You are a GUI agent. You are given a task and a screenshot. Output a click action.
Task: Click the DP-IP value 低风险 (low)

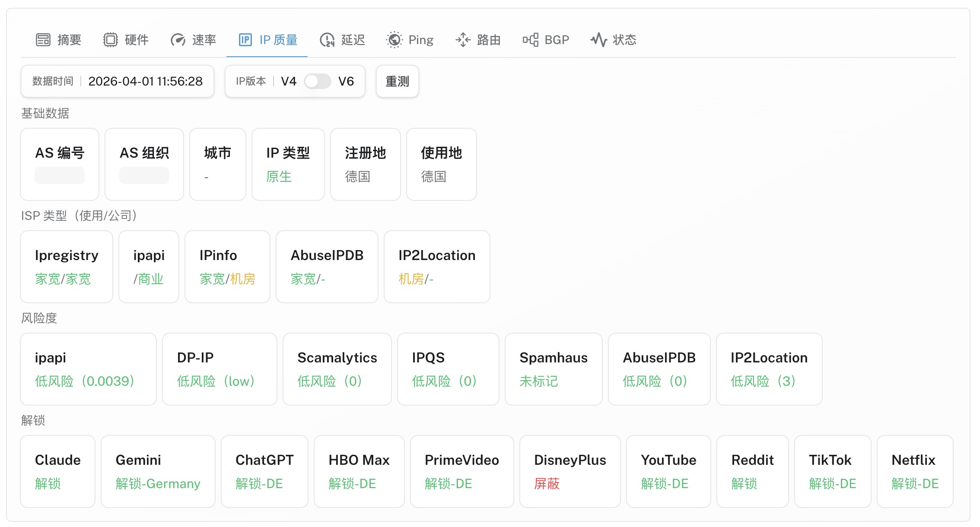tap(216, 381)
